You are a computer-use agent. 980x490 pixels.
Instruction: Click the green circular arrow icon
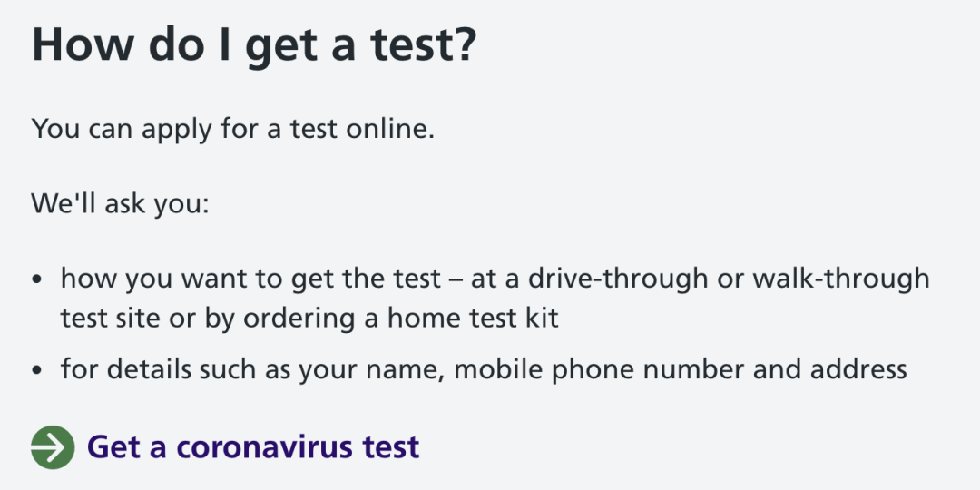pyautogui.click(x=53, y=446)
